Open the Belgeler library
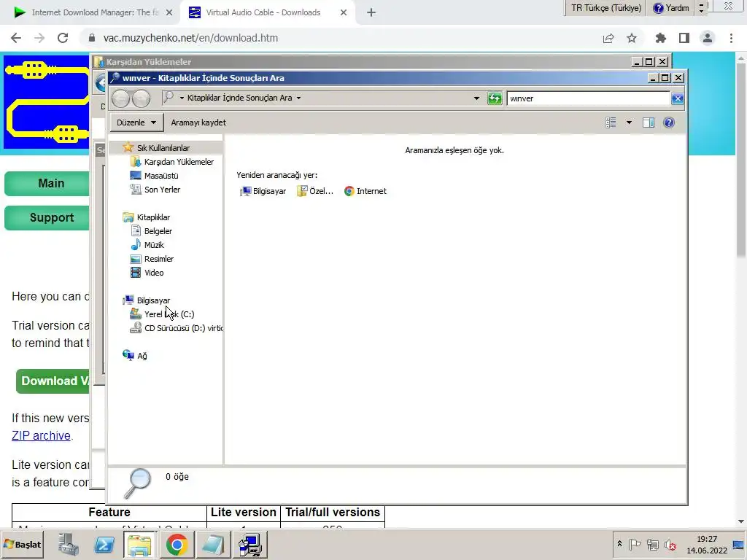Image resolution: width=747 pixels, height=560 pixels. [158, 231]
